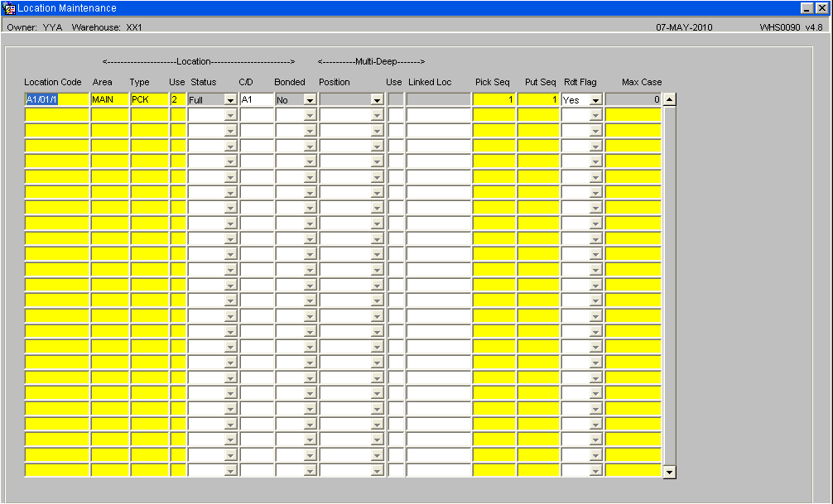Screen dimensions: 833x504
Task: Close the Location Maintenance window
Action: (821, 8)
